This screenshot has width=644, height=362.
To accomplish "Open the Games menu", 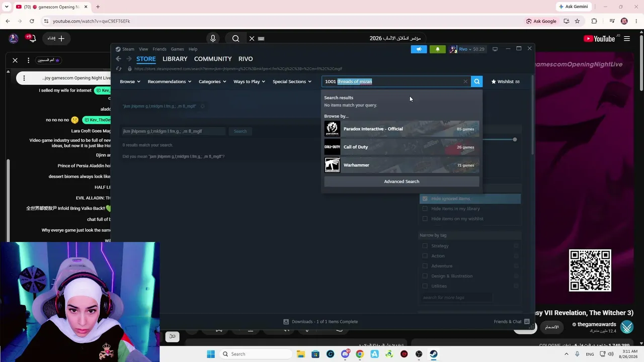I will click(x=177, y=49).
